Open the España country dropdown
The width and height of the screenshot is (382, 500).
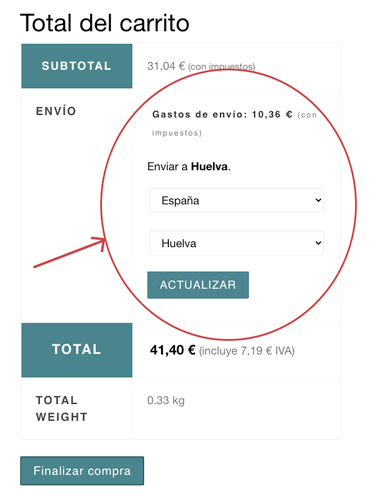pos(236,200)
